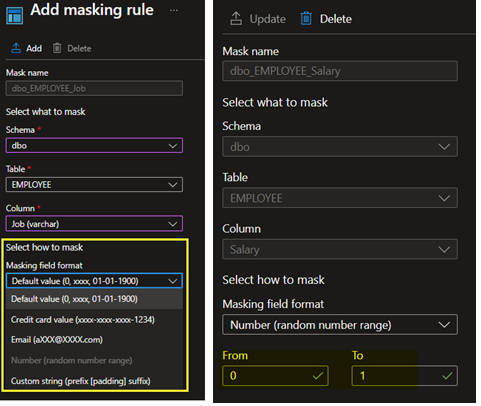481x406 pixels.
Task: Open the ellipsis more options menu
Action: [x=174, y=10]
